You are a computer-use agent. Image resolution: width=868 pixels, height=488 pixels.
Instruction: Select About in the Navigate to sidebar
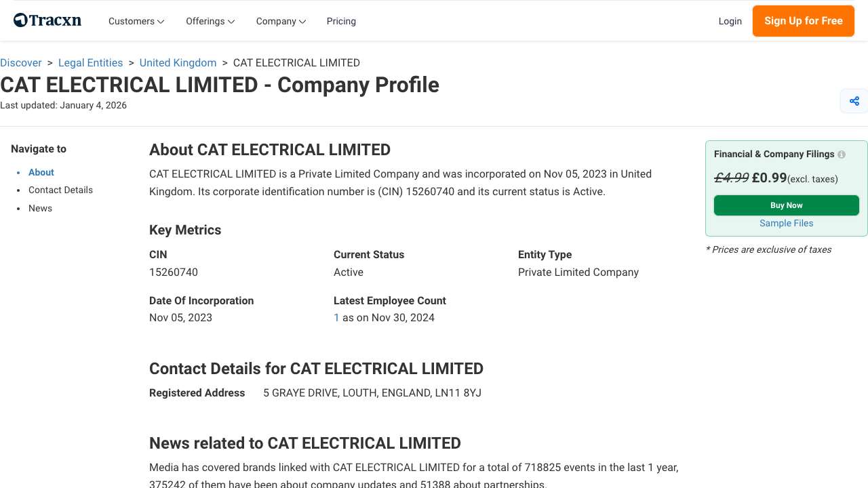[41, 172]
